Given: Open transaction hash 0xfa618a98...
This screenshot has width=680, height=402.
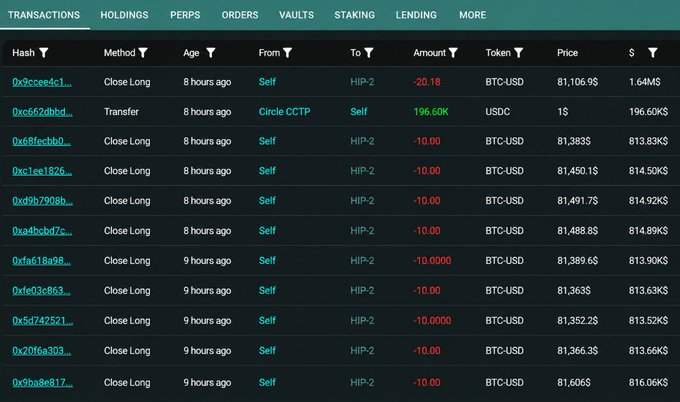Looking at the screenshot, I should [41, 261].
